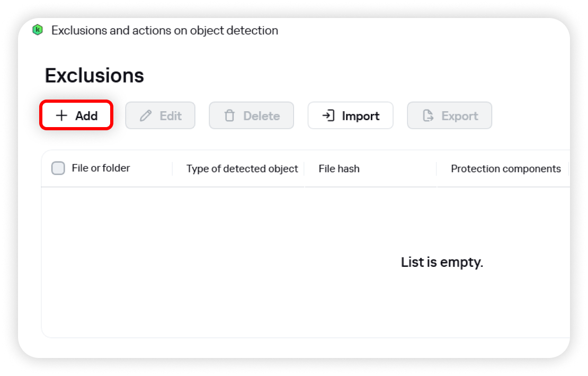Viewport: 588px width, 376px height.
Task: Sort by the File or folder column
Action: click(x=101, y=168)
